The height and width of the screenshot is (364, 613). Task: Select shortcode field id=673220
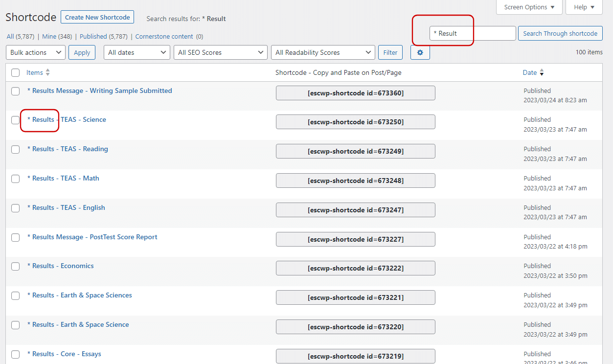click(356, 327)
